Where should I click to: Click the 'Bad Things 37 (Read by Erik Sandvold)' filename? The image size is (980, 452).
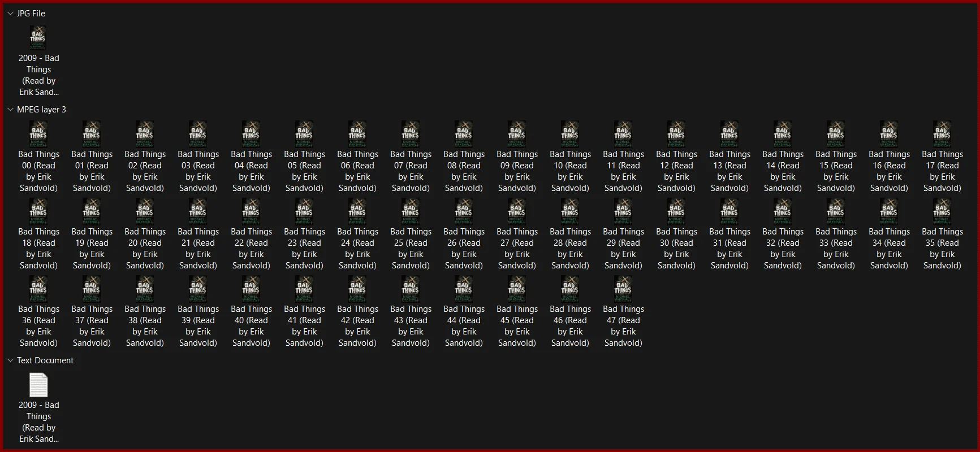click(x=92, y=326)
